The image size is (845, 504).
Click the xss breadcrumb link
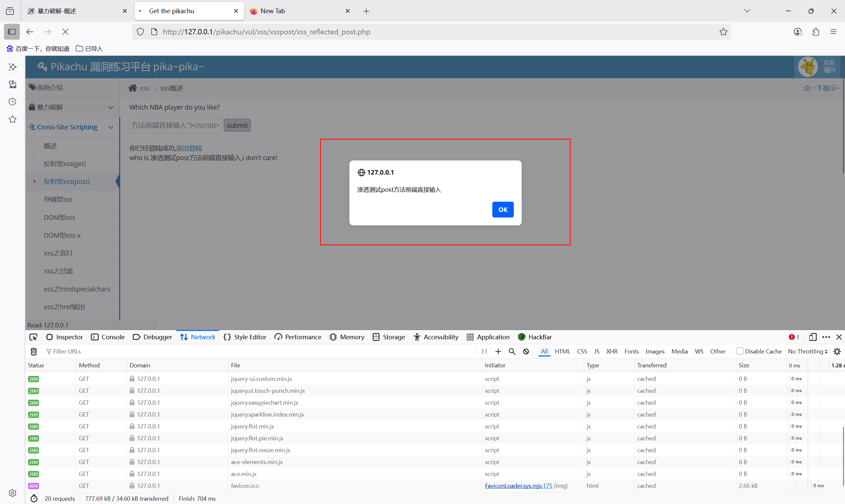144,88
